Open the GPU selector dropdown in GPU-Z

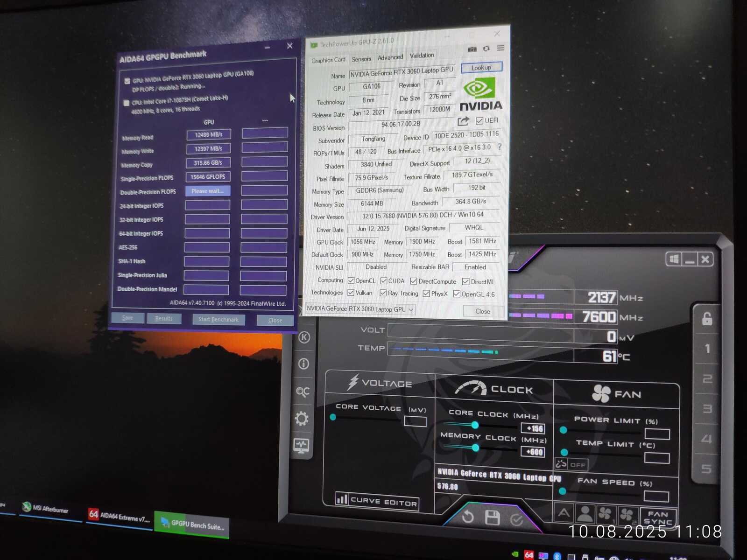(x=359, y=309)
